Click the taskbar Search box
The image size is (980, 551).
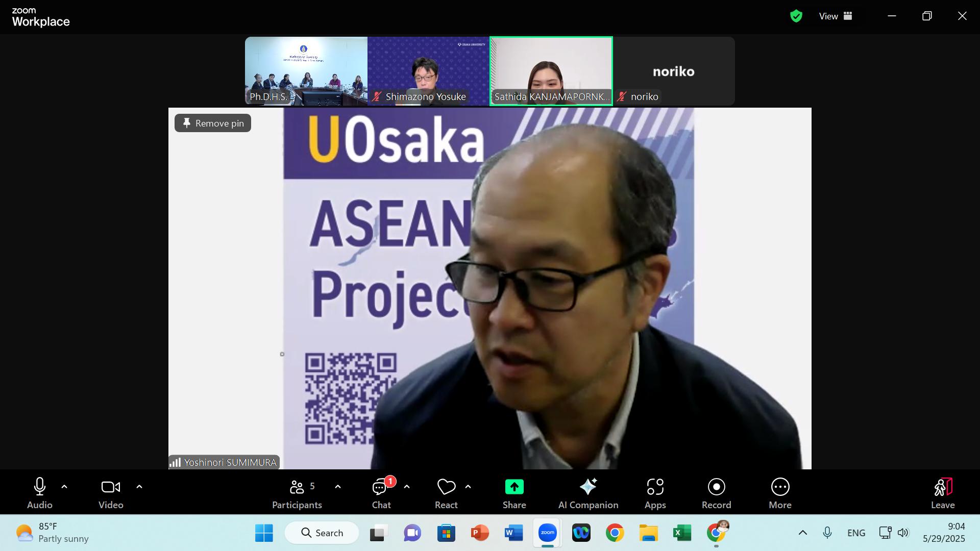coord(322,533)
